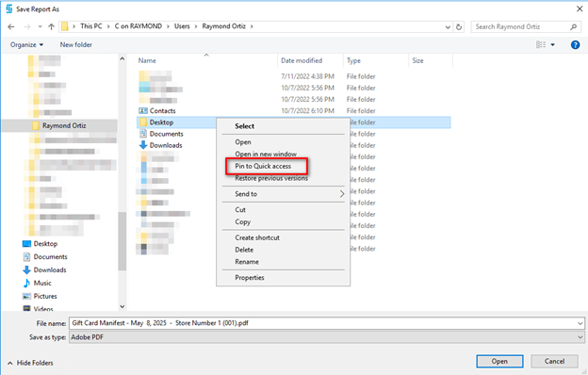Click the 7/11/2022 4:38 PM date
Screen dimensions: 588x375
coord(307,76)
